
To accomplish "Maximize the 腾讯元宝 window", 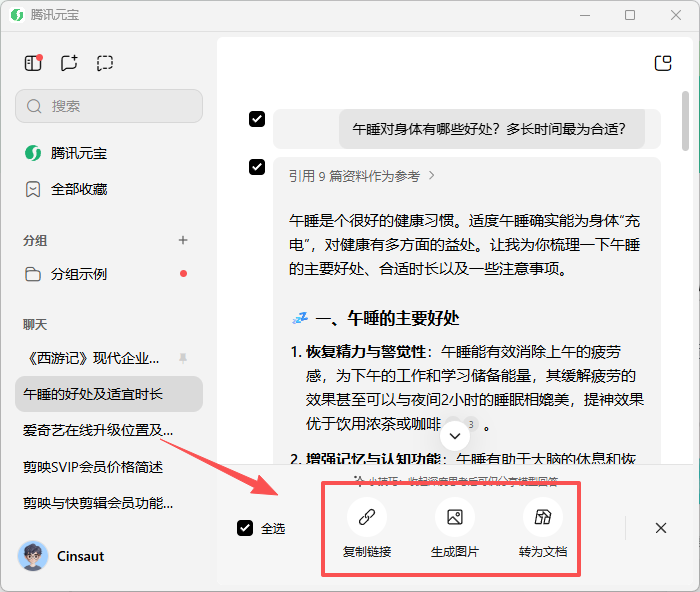I will click(x=630, y=15).
